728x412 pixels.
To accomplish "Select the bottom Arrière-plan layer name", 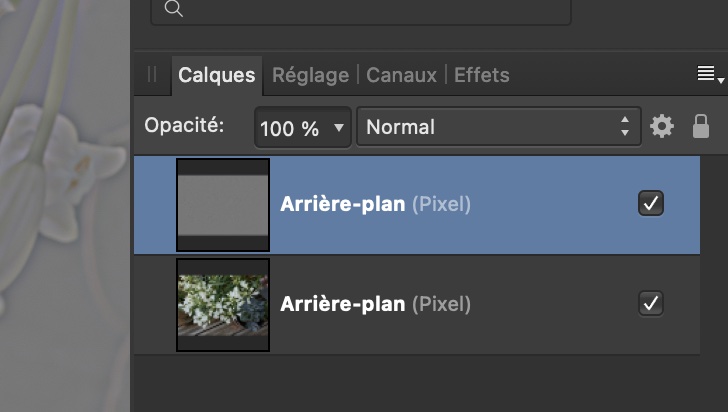I will tap(344, 304).
